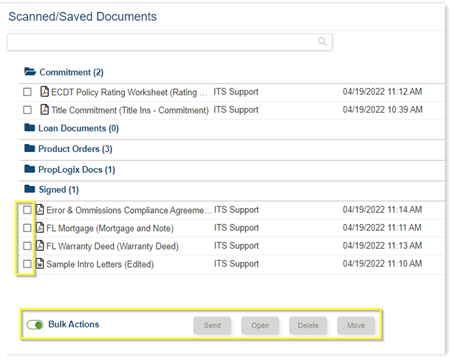
Task: Click the 04/19/2022 10:39 AM timestamp
Action: 383,110
